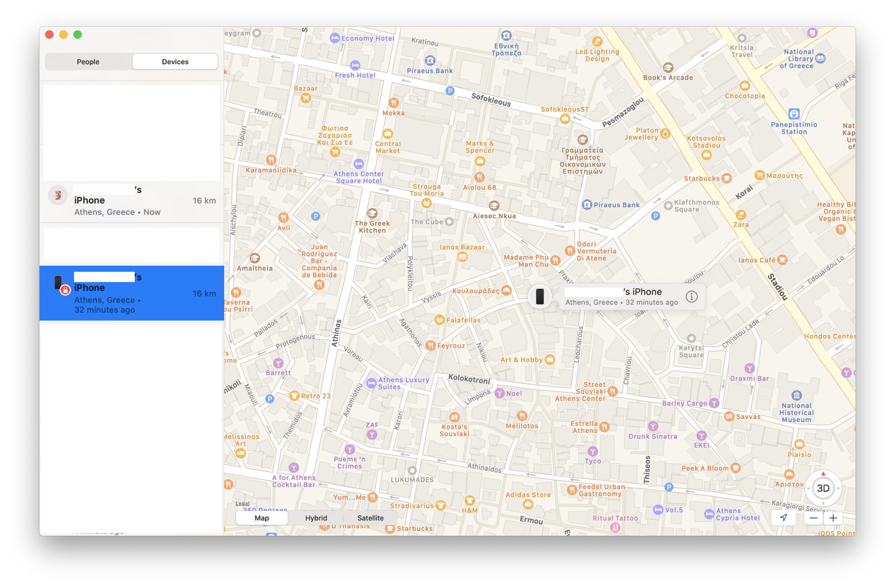Click the callout text Athens, Greece • 32 minutes ago
895x588 pixels.
point(622,302)
